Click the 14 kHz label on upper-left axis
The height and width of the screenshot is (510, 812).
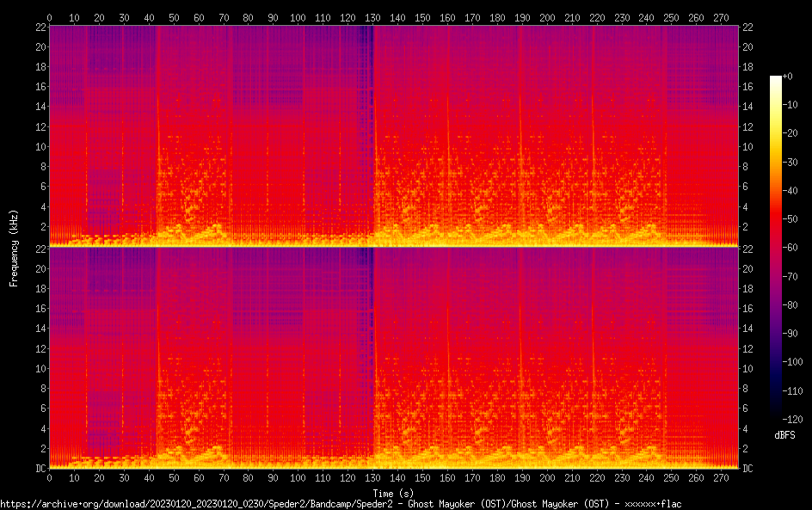[x=40, y=107]
